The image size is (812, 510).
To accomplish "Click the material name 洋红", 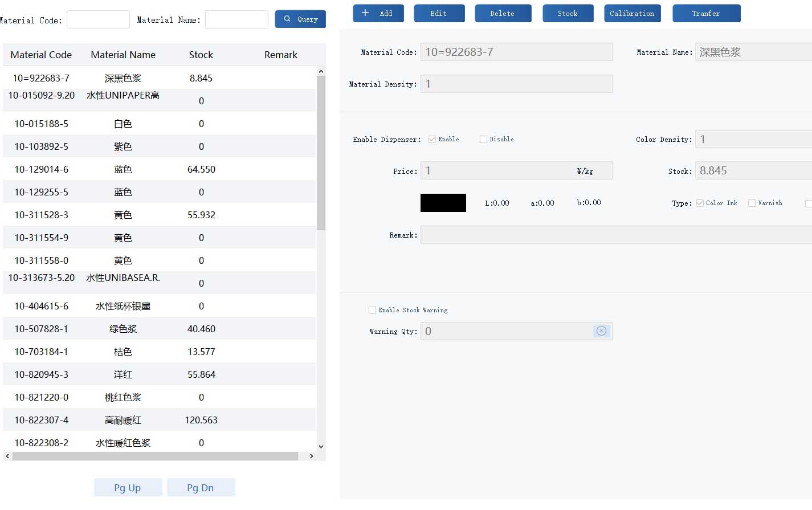I will tap(123, 374).
